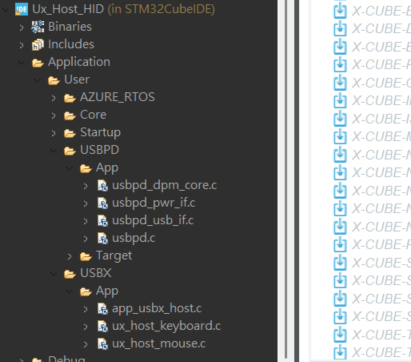
Task: Expand the Target folder
Action: click(x=70, y=256)
